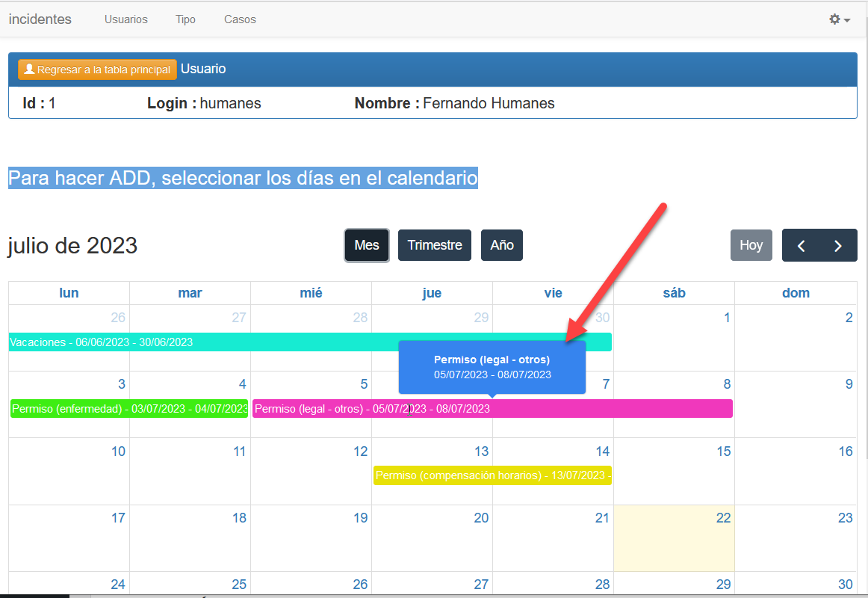Select the Mes view button
Screen dimensions: 868x598
pyautogui.click(x=366, y=245)
